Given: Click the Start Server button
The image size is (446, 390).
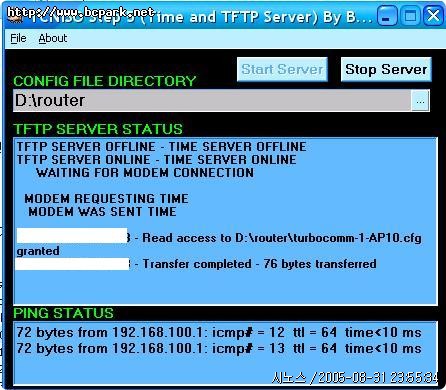Looking at the screenshot, I should pos(282,69).
